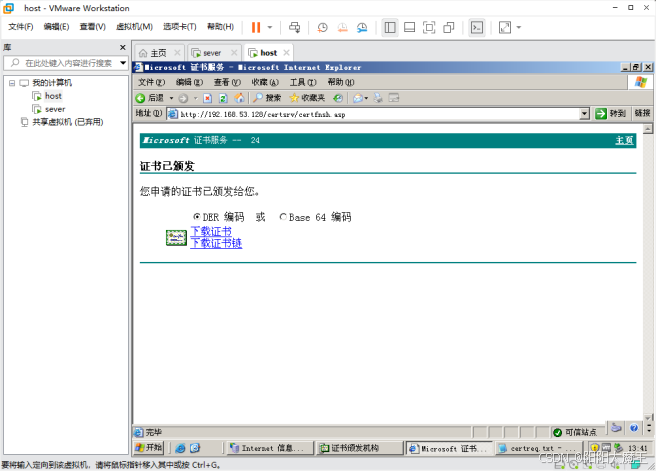The height and width of the screenshot is (472, 656).
Task: Open the certreq.txt taskbar item
Action: pos(538,448)
